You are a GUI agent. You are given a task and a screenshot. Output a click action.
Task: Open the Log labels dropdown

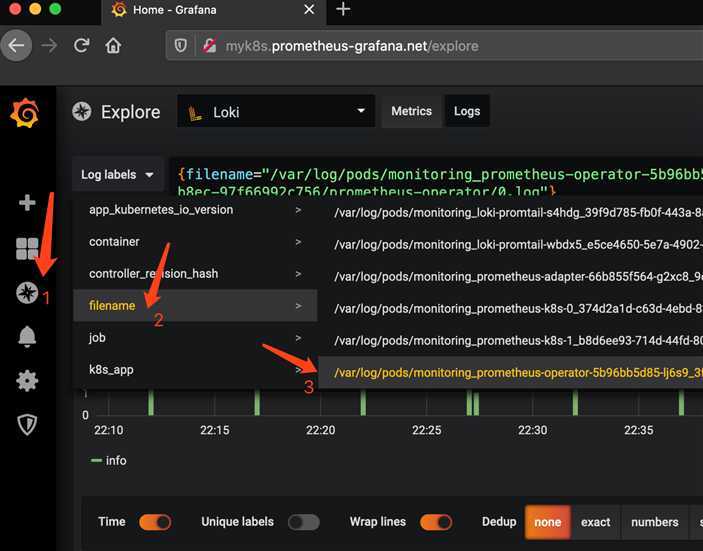[x=117, y=174]
